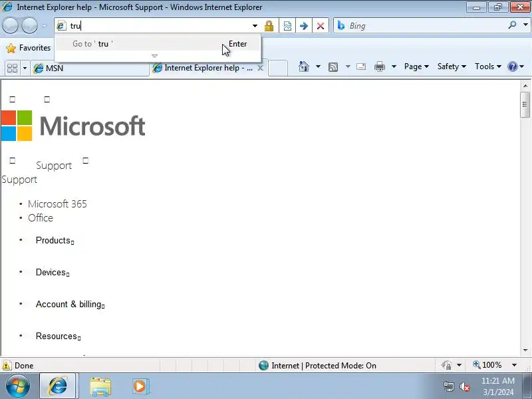The height and width of the screenshot is (399, 532).
Task: Expand the Devices menu
Action: [x=53, y=273]
